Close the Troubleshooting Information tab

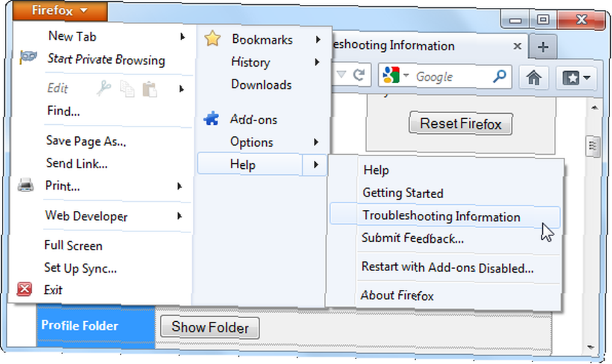pyautogui.click(x=517, y=46)
